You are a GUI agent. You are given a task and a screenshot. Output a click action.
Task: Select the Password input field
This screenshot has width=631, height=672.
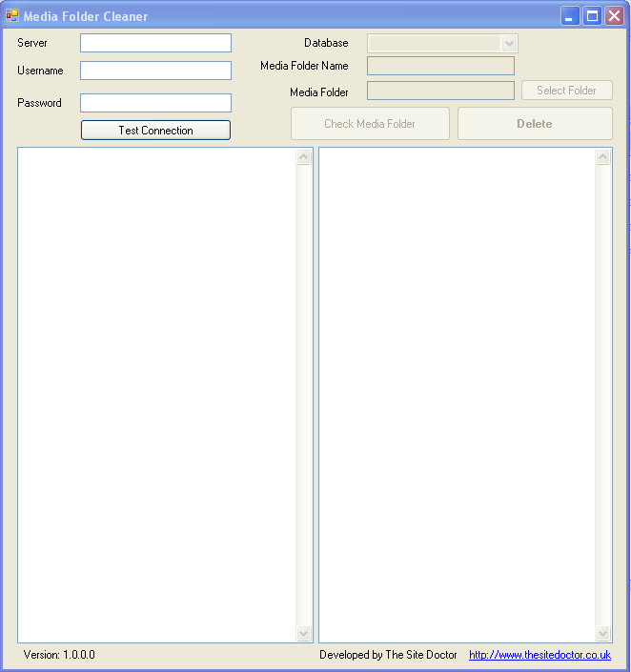(155, 103)
